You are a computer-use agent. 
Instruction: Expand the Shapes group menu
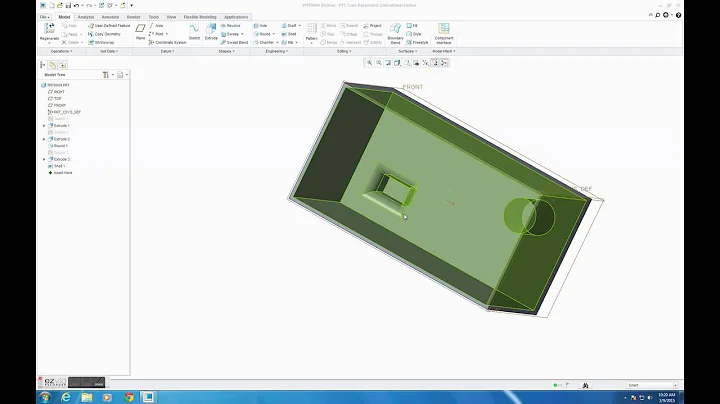click(x=226, y=51)
